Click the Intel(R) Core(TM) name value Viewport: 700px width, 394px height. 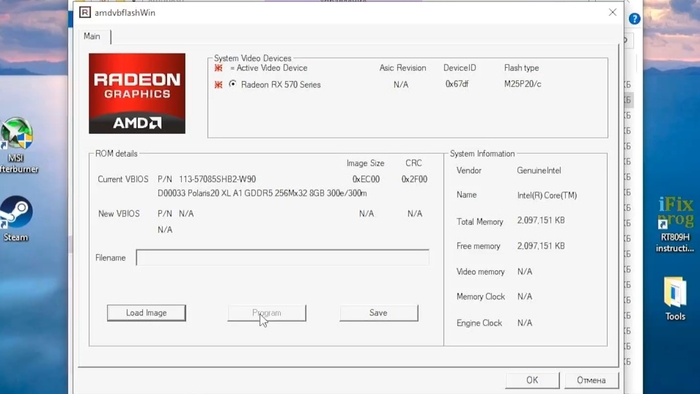[x=547, y=195]
